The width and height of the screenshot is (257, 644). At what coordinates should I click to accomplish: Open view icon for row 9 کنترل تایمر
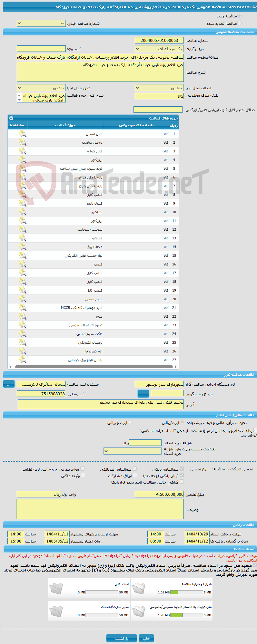pyautogui.click(x=23, y=203)
